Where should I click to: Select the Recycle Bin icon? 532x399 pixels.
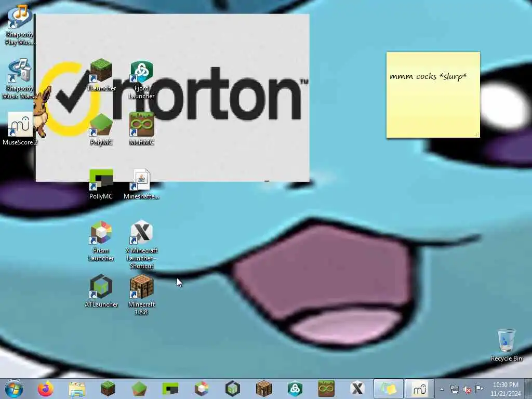coord(506,345)
